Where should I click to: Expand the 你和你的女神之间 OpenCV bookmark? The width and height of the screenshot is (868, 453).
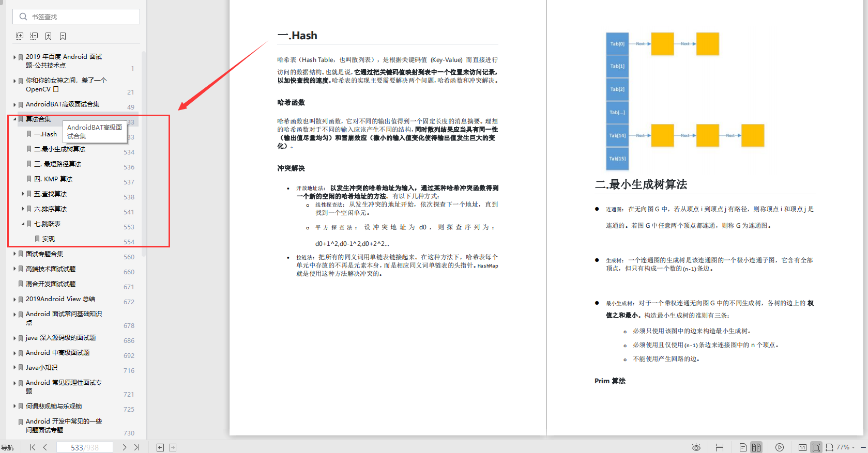[x=14, y=81]
